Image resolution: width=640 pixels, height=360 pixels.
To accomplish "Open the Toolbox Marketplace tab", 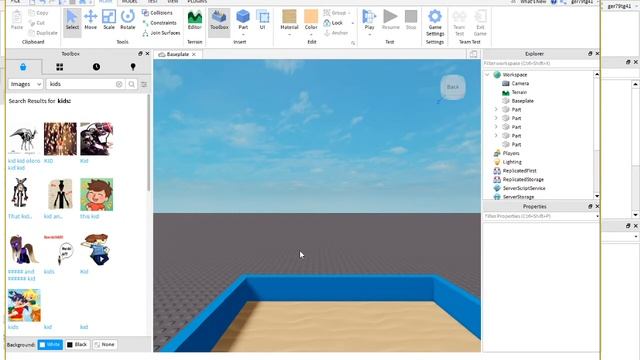I will point(23,67).
